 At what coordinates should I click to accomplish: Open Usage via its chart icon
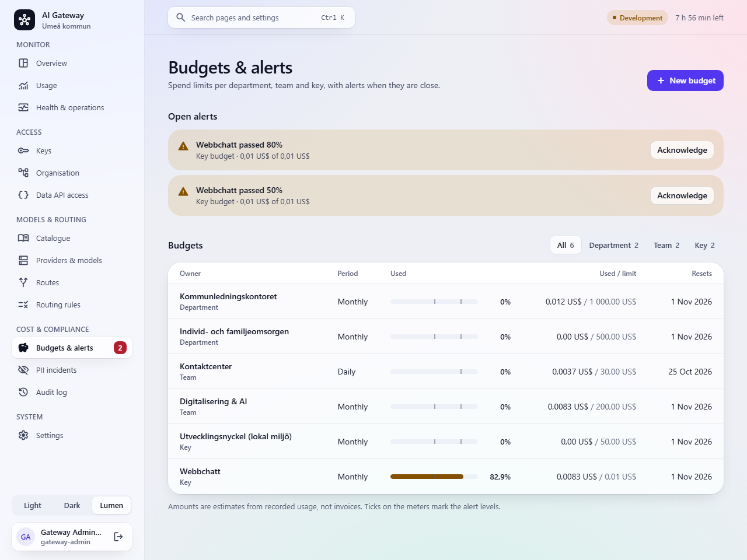point(23,85)
